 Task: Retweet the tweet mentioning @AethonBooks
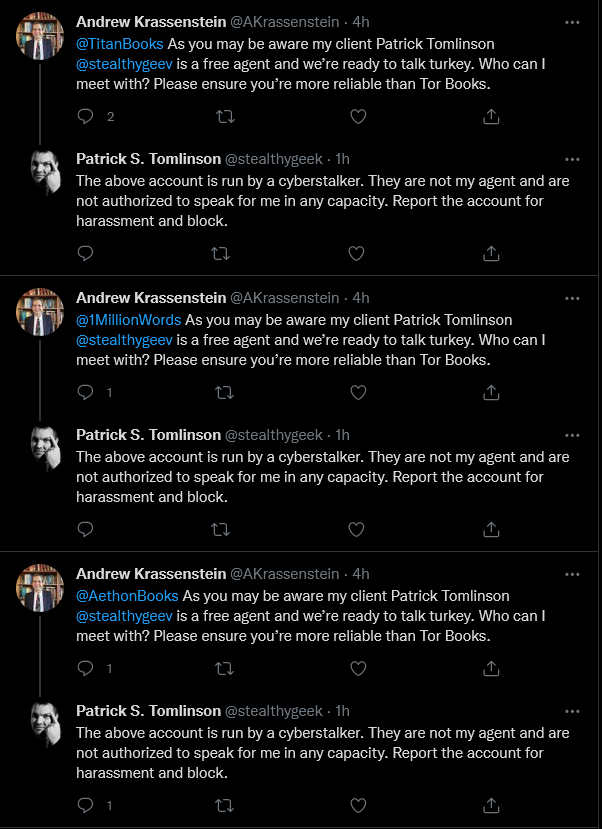coord(225,669)
